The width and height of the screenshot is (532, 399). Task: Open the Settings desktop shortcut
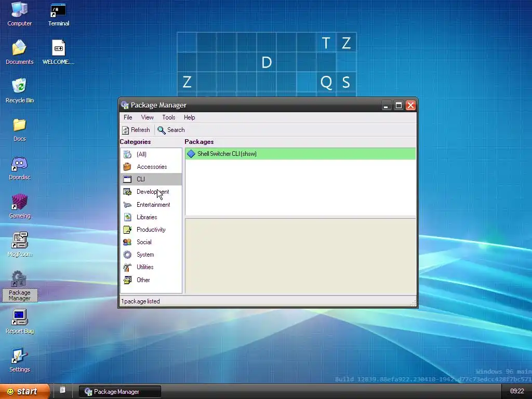click(19, 360)
